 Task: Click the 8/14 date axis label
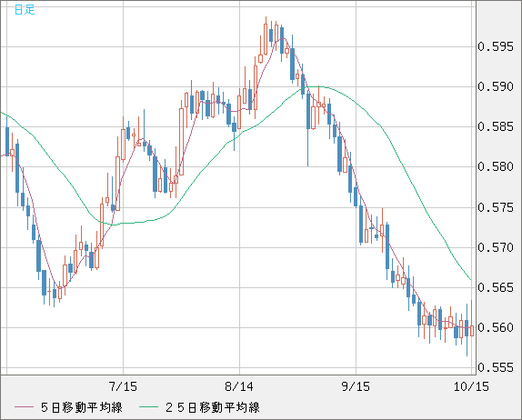coord(239,386)
